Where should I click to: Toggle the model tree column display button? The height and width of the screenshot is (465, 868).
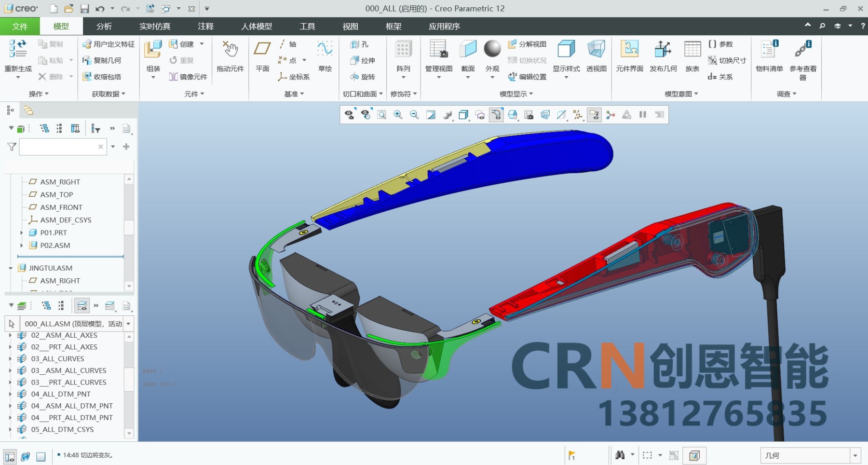click(x=75, y=128)
